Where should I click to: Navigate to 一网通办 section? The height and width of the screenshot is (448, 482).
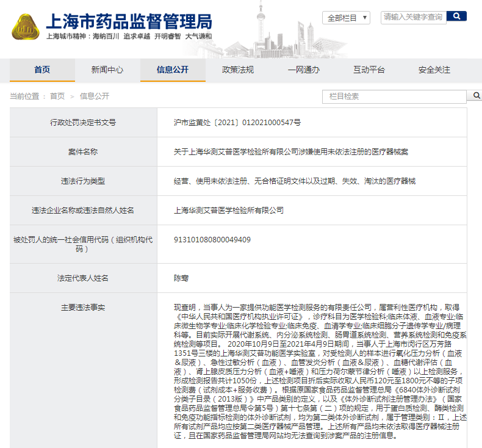(303, 70)
